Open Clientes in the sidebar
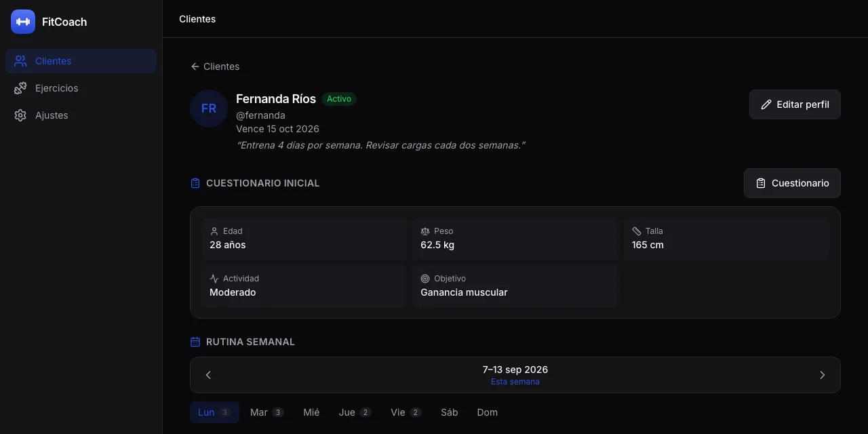This screenshot has height=434, width=868. tap(81, 61)
